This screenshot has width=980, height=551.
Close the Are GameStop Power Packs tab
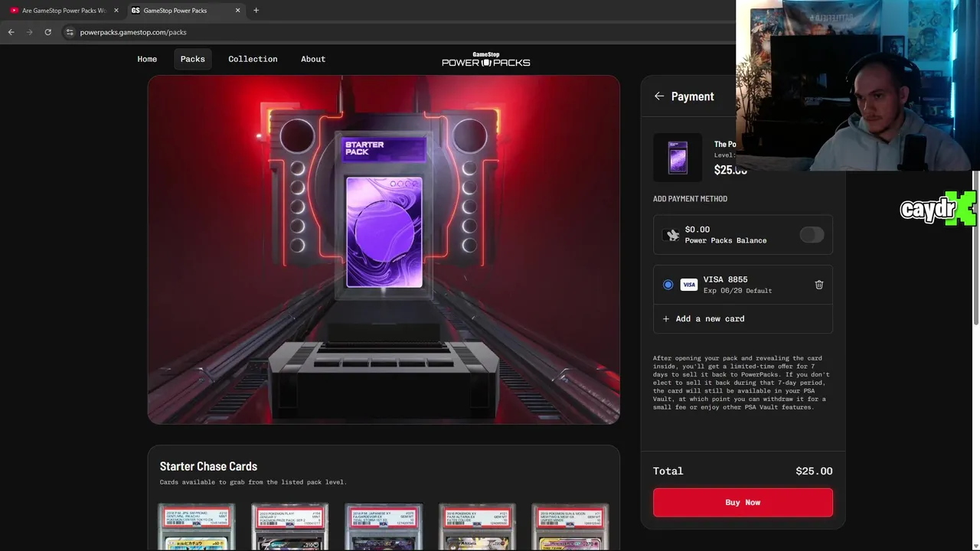tap(116, 11)
